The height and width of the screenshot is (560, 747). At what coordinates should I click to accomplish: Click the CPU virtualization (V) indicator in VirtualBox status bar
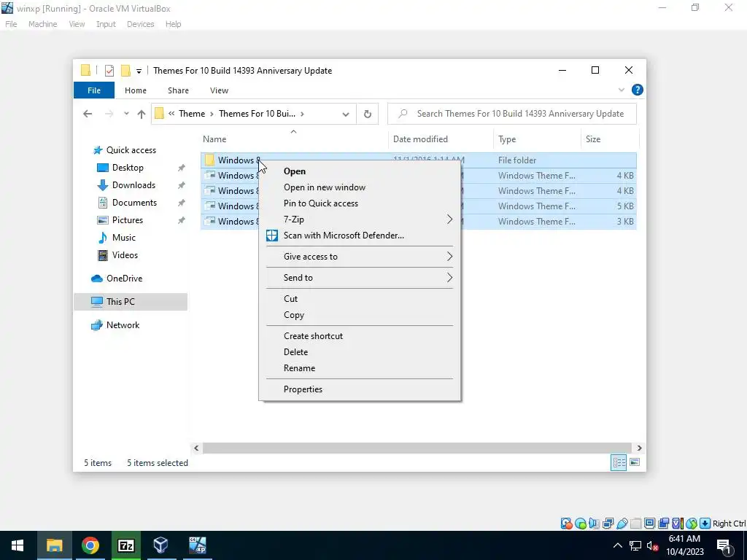click(677, 524)
